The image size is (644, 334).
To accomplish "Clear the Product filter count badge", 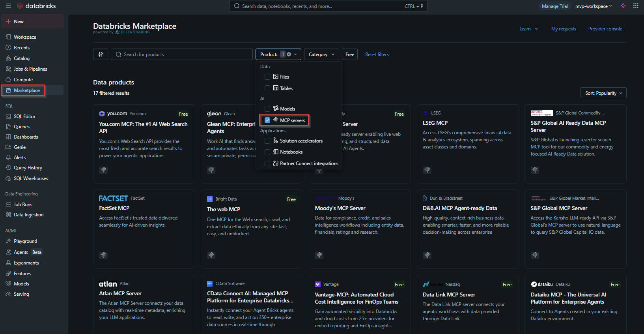I will 289,54.
